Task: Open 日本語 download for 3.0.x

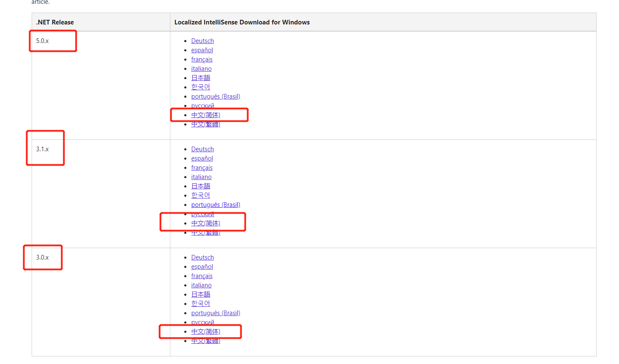Action: (201, 294)
